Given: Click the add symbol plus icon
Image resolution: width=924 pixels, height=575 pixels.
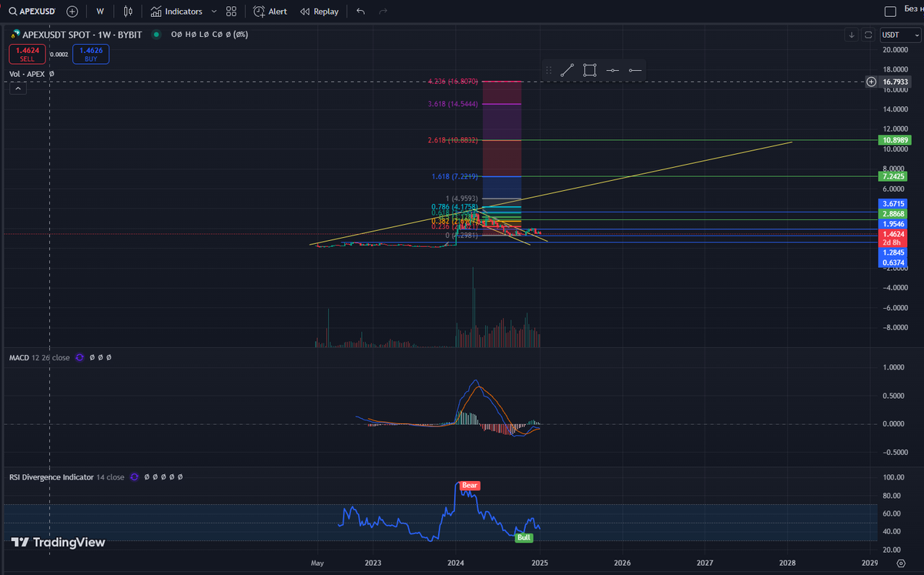Looking at the screenshot, I should [x=72, y=12].
